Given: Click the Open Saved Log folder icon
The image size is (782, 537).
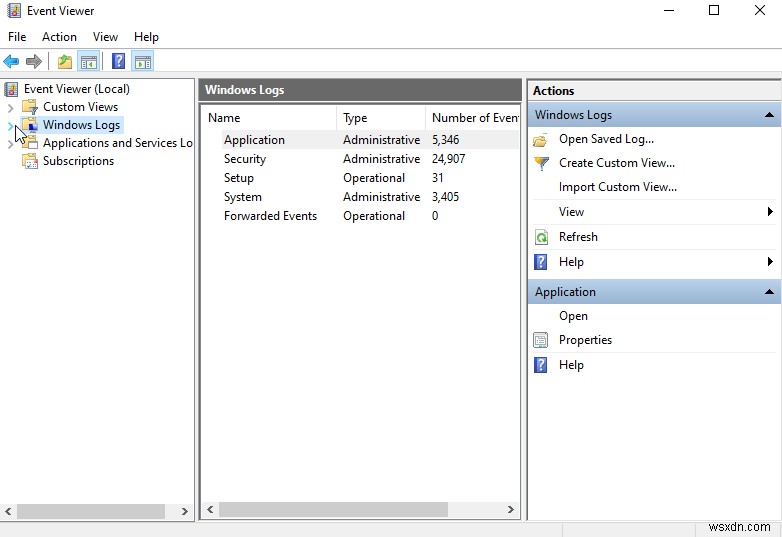Looking at the screenshot, I should coord(541,140).
